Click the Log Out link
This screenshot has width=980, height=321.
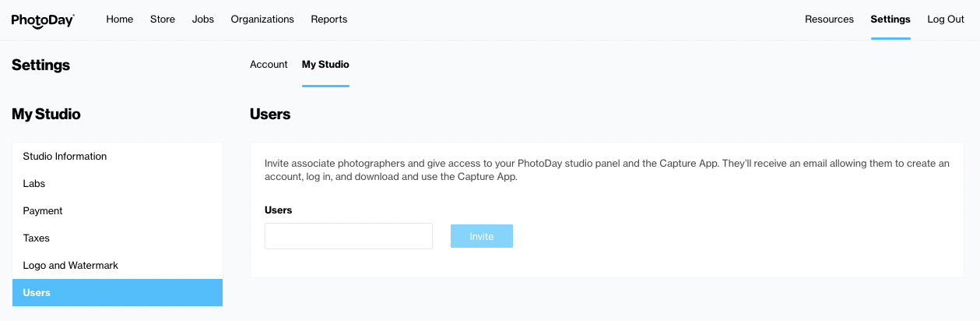pyautogui.click(x=946, y=19)
